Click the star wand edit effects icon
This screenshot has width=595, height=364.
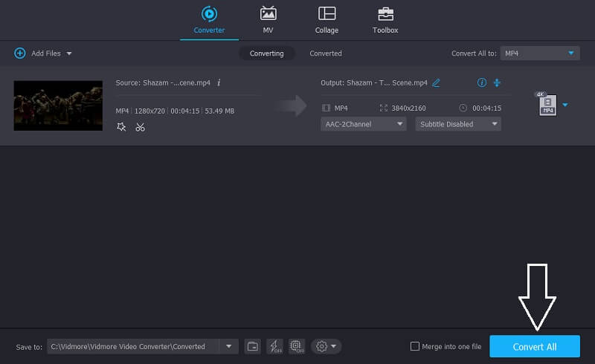coord(121,127)
